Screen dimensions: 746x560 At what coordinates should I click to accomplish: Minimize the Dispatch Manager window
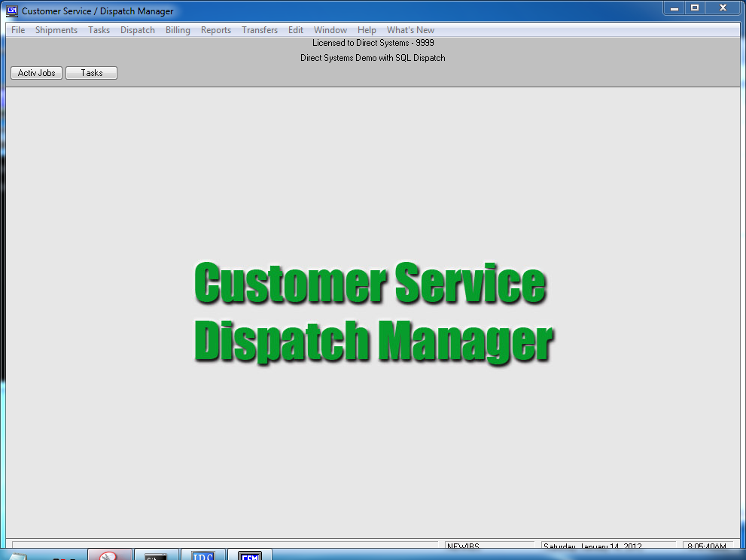(674, 8)
